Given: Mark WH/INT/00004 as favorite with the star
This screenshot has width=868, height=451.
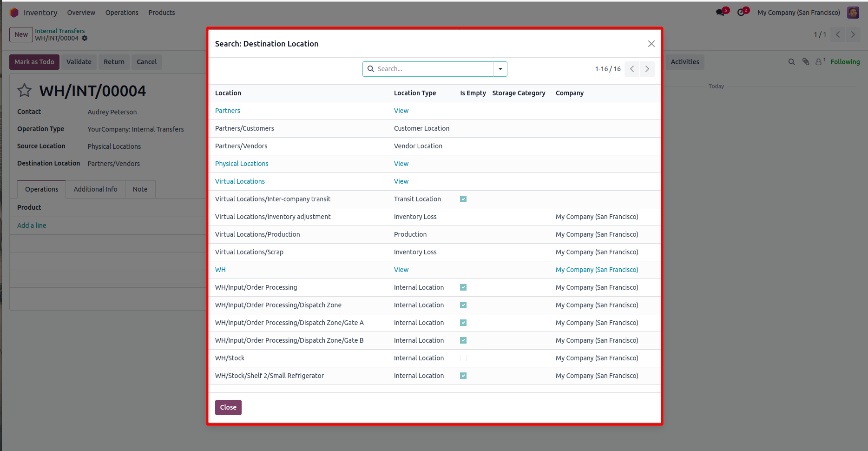Looking at the screenshot, I should pos(24,90).
